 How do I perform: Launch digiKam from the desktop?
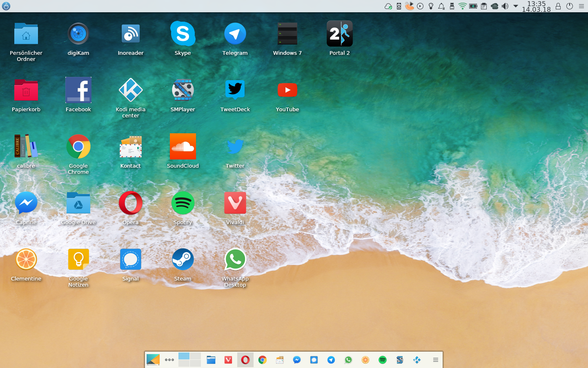[x=78, y=34]
